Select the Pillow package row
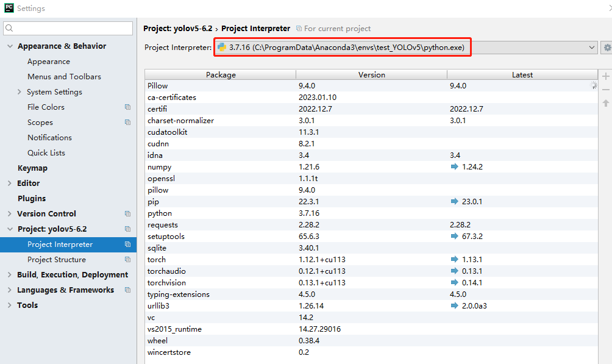 (x=371, y=85)
